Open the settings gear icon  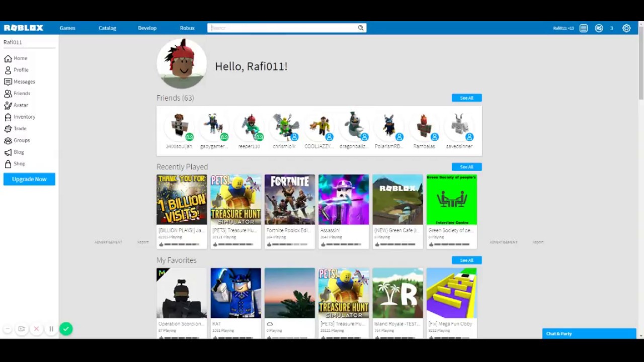tap(626, 28)
